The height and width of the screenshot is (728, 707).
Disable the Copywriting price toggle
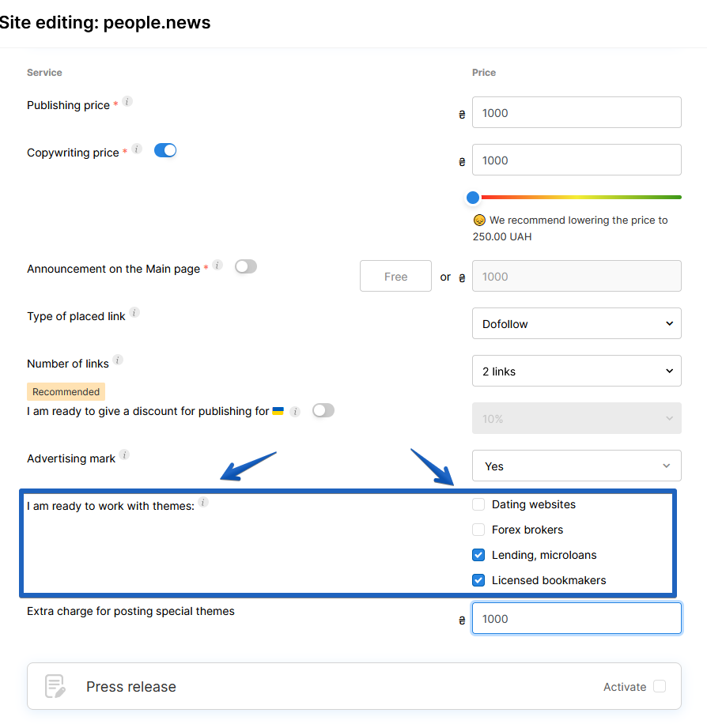click(165, 149)
